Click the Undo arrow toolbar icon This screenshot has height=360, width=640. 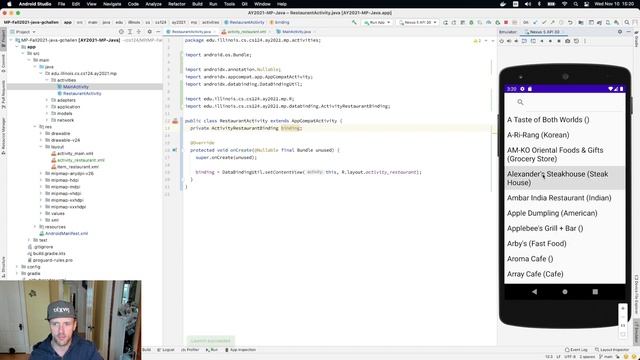coord(570,22)
